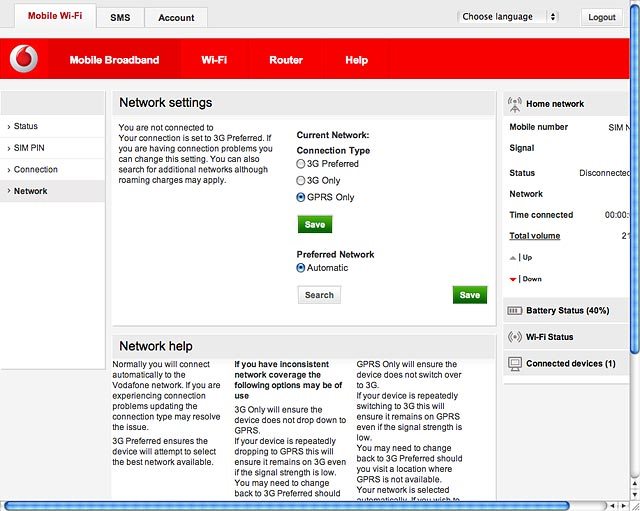
Task: Switch to the SMS tab
Action: [x=120, y=18]
